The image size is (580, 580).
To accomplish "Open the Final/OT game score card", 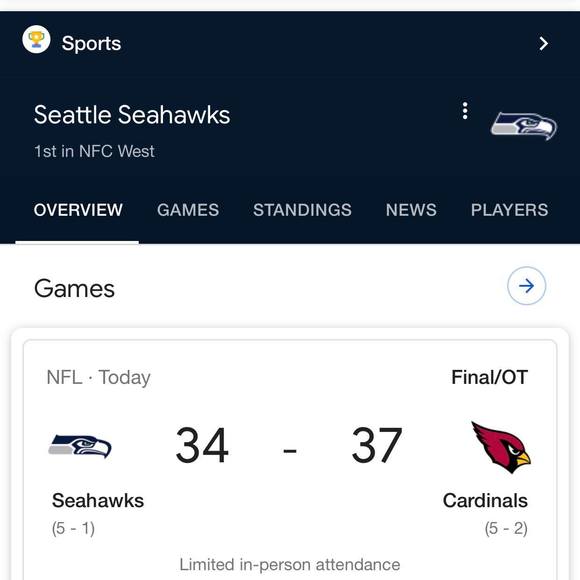I will tap(290, 460).
